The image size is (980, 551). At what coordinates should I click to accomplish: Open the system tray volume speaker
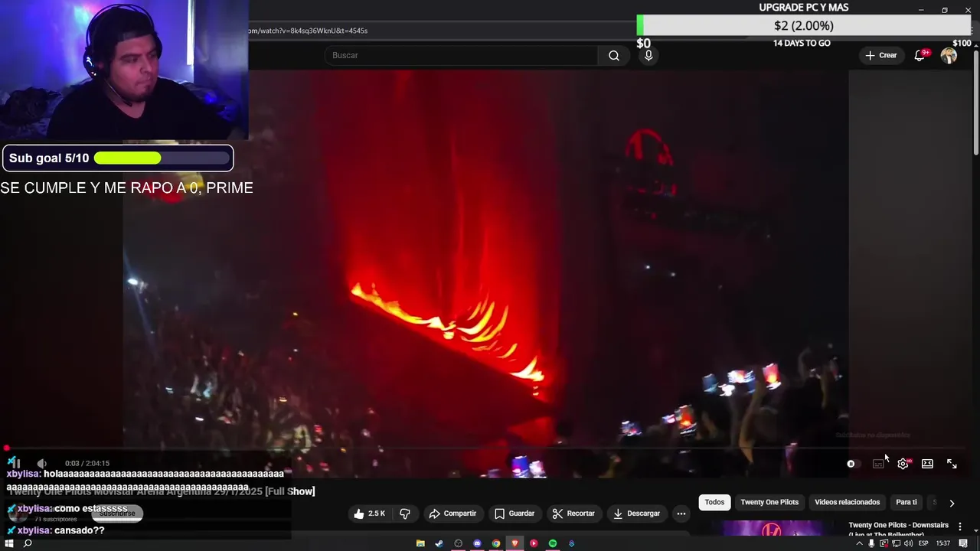pyautogui.click(x=909, y=543)
